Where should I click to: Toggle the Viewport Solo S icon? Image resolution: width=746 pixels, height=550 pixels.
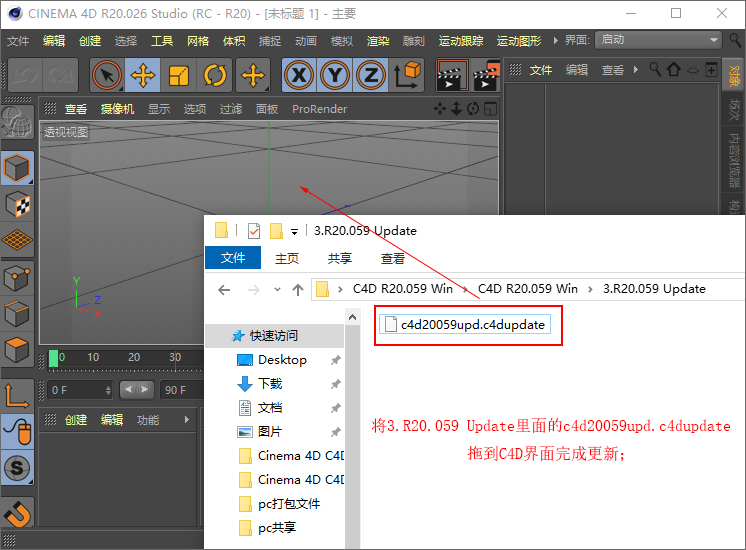[x=17, y=467]
